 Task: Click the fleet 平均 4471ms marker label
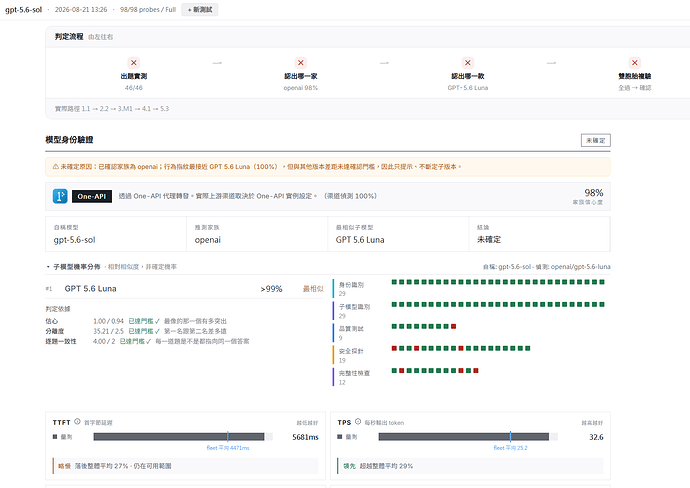(228, 448)
